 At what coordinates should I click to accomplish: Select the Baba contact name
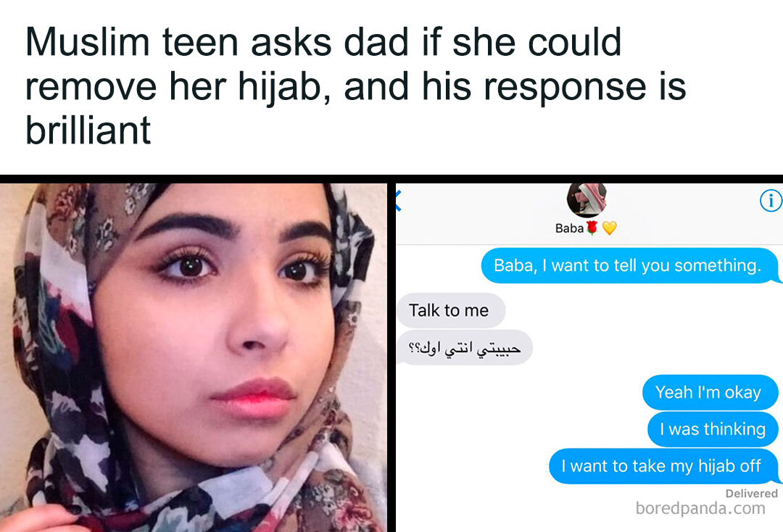pos(569,228)
